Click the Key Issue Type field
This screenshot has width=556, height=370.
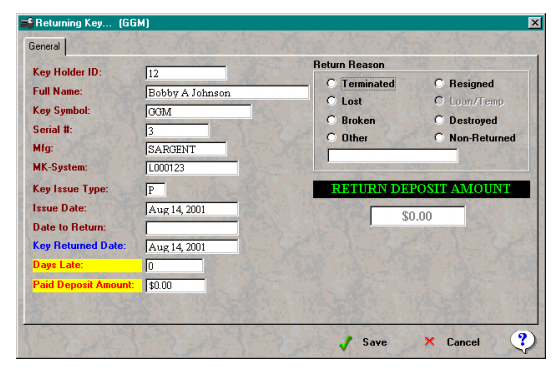[x=156, y=189]
